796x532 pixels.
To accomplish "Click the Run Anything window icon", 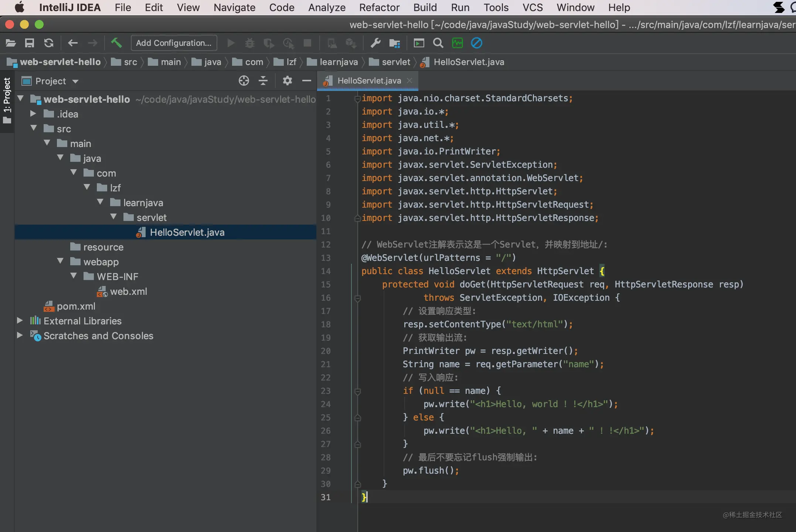I will (419, 43).
